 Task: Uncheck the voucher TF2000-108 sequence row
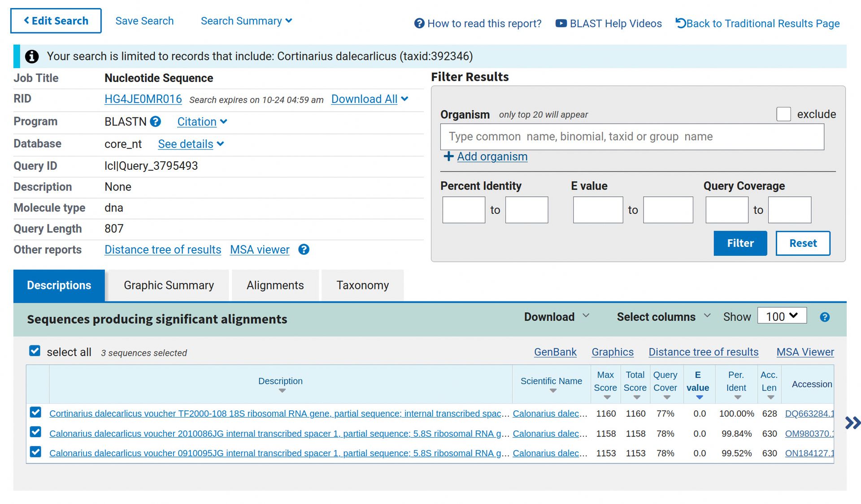pos(35,412)
